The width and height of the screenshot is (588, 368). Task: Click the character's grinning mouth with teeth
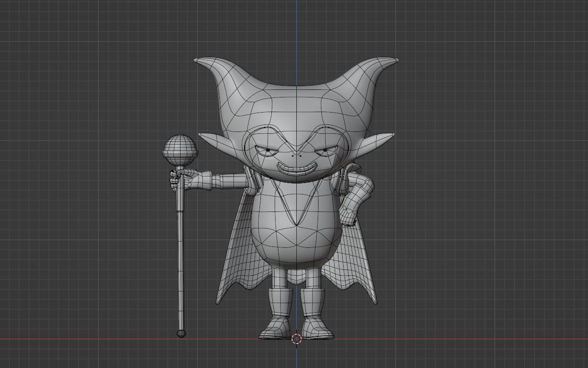(x=296, y=168)
